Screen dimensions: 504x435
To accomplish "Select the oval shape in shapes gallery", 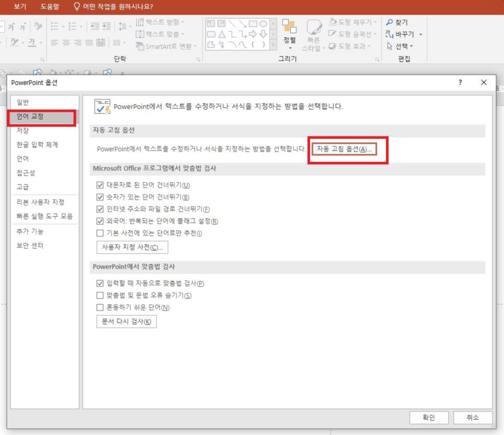I will [x=263, y=24].
